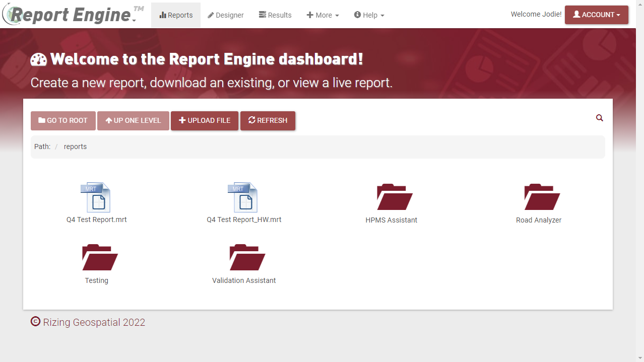Screen dimensions: 644x362
Task: Click the Road Analyzer folder label
Action: point(539,220)
